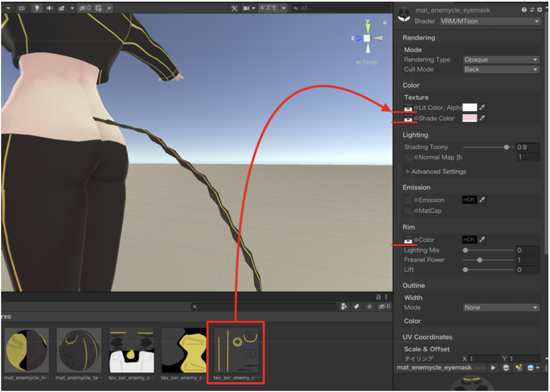The image size is (550, 392).
Task: Open preview panel three-dot menu
Action: coord(546,368)
